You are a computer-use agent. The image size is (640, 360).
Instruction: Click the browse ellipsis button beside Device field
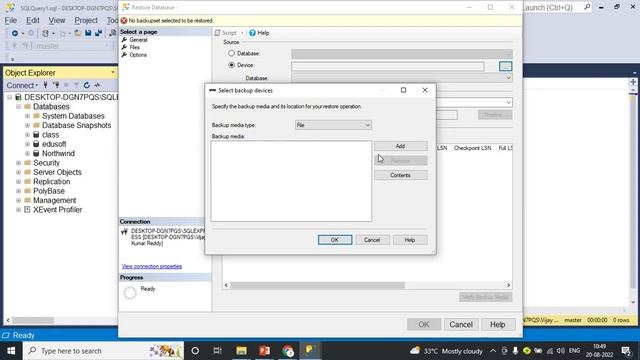[x=505, y=66]
